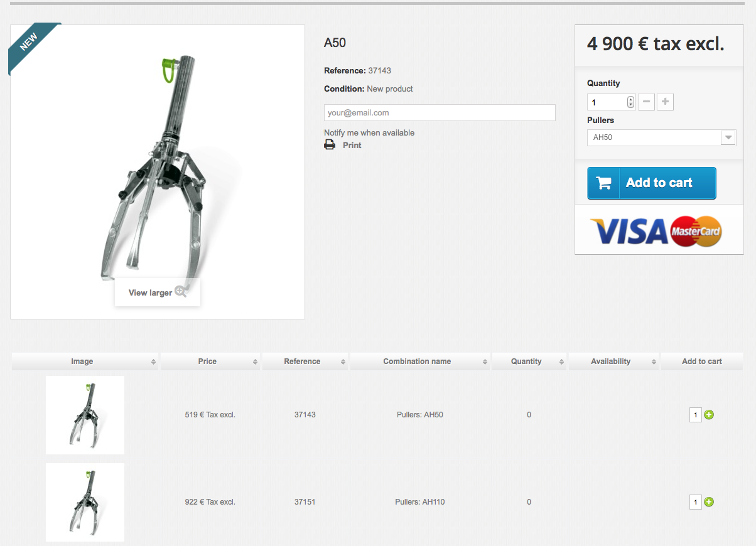The image size is (756, 546).
Task: Click the minus quantity button
Action: 647,102
